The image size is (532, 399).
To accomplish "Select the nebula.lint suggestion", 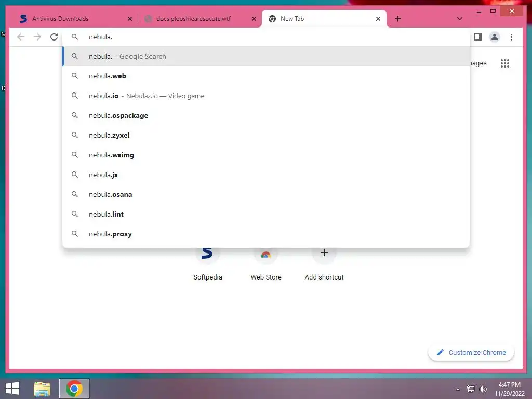I will point(266,214).
